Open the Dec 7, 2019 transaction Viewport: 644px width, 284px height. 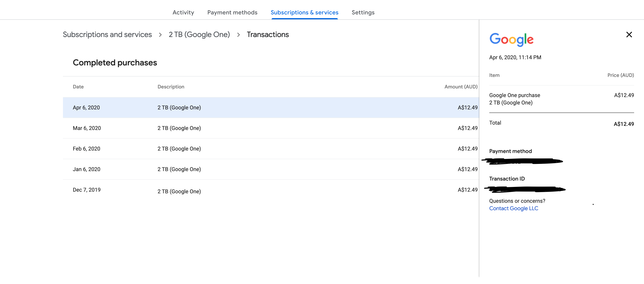coord(271,190)
